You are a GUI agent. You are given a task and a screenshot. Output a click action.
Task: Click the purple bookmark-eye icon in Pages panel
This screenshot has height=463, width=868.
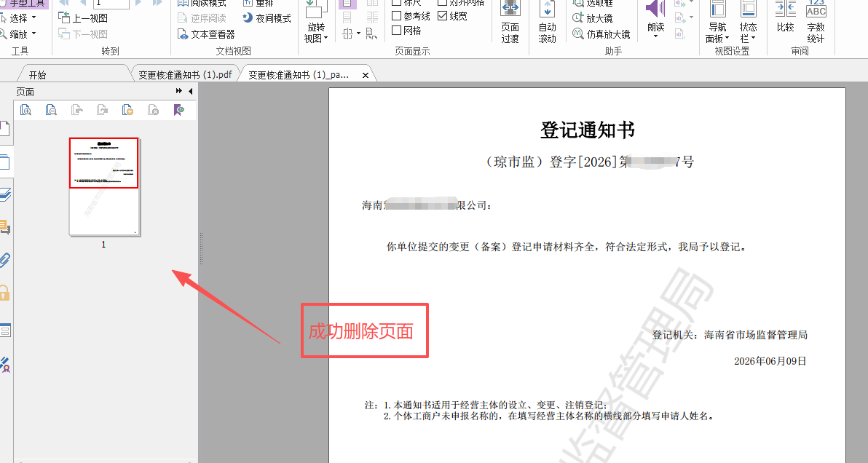[179, 109]
